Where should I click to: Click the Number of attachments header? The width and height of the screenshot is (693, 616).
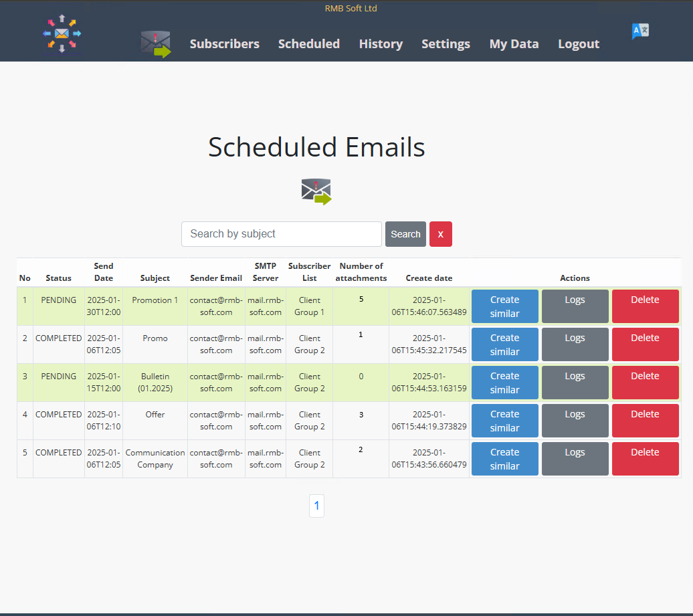361,272
